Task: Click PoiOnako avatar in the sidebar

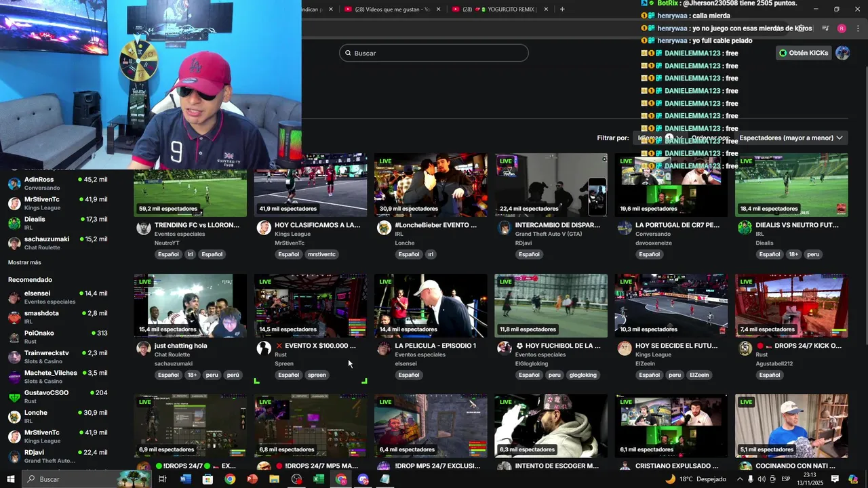Action: coord(14,338)
